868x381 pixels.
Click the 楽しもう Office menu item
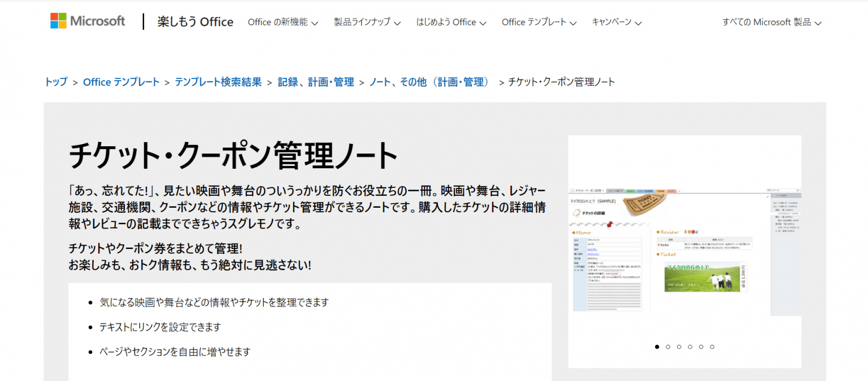click(x=196, y=21)
